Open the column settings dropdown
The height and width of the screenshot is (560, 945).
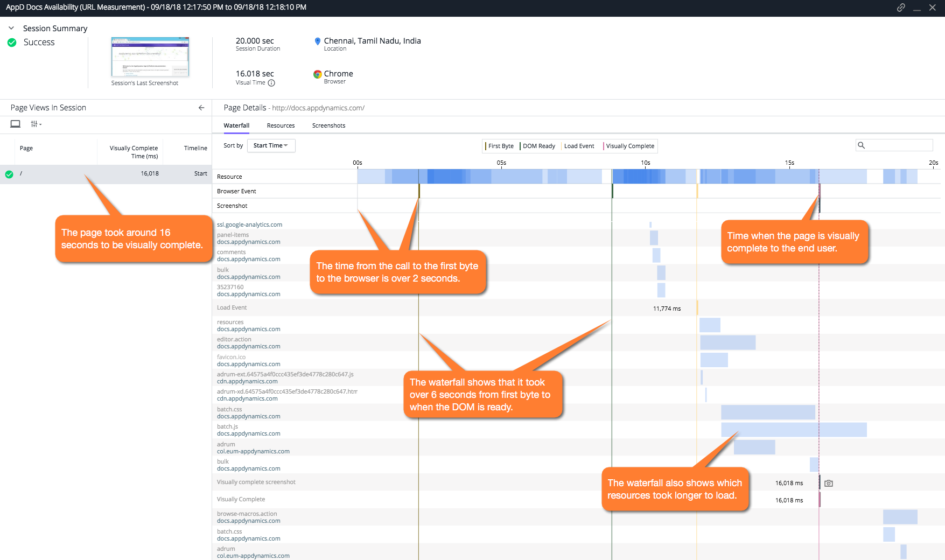coord(36,124)
